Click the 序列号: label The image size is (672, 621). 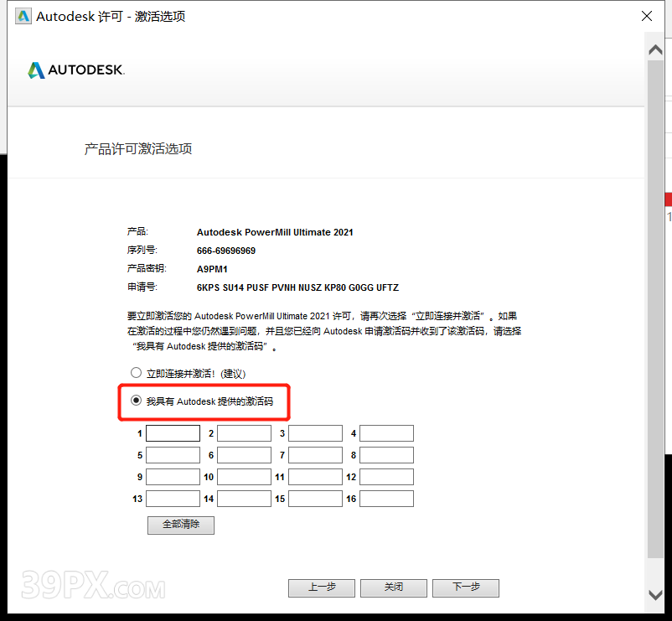[142, 251]
